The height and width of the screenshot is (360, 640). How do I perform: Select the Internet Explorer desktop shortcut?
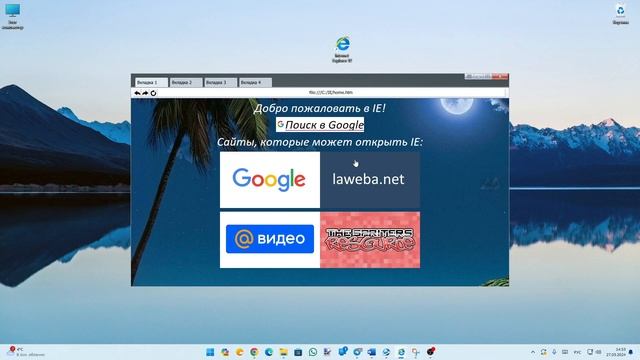tap(342, 49)
